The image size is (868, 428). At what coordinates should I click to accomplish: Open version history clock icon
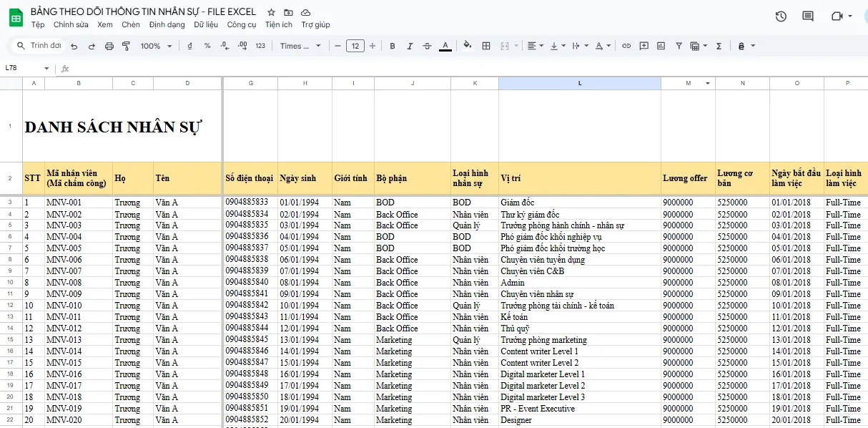click(x=781, y=16)
